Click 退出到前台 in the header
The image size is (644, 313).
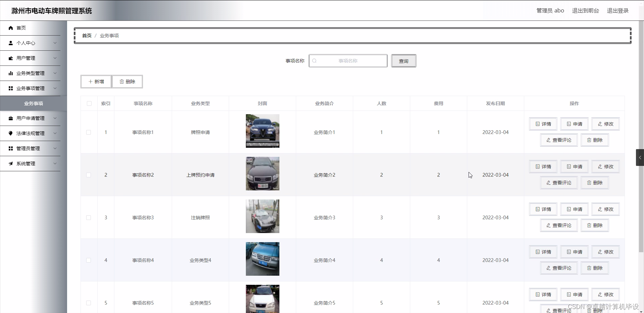click(x=586, y=10)
